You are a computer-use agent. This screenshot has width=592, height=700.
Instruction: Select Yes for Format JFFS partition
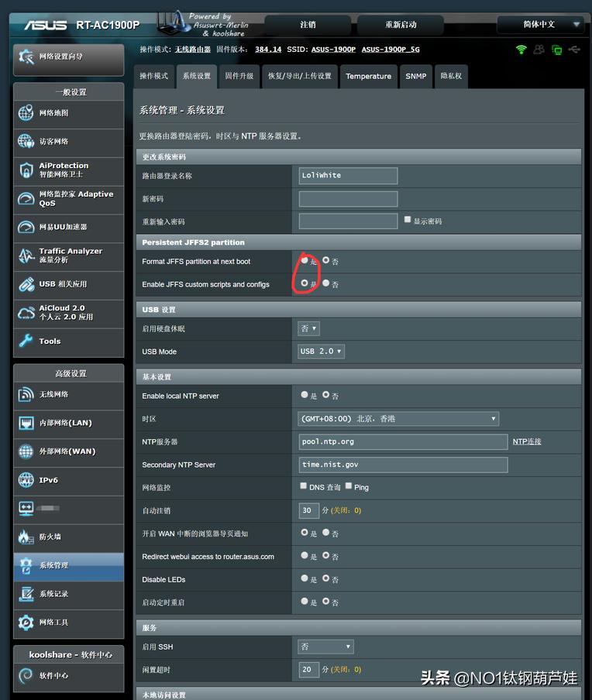(x=305, y=260)
